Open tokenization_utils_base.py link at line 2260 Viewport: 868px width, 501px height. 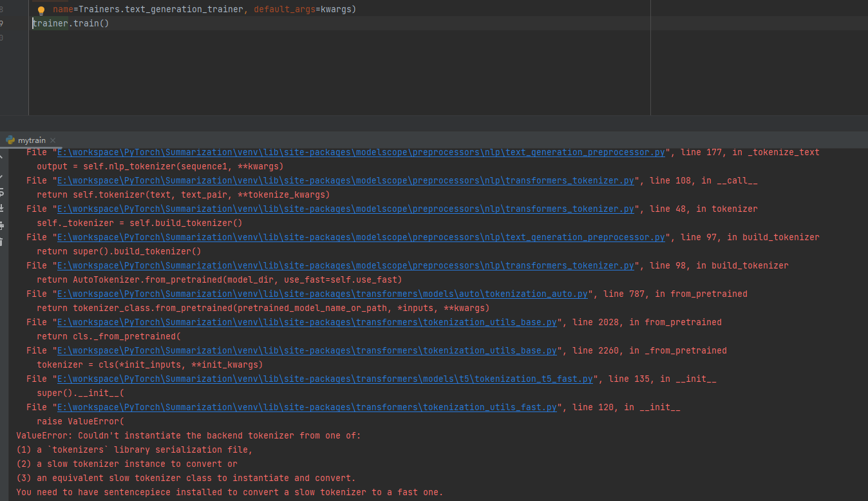(307, 351)
